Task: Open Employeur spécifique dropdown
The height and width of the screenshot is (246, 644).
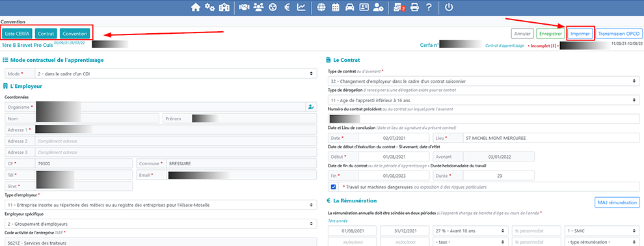Action: click(161, 224)
